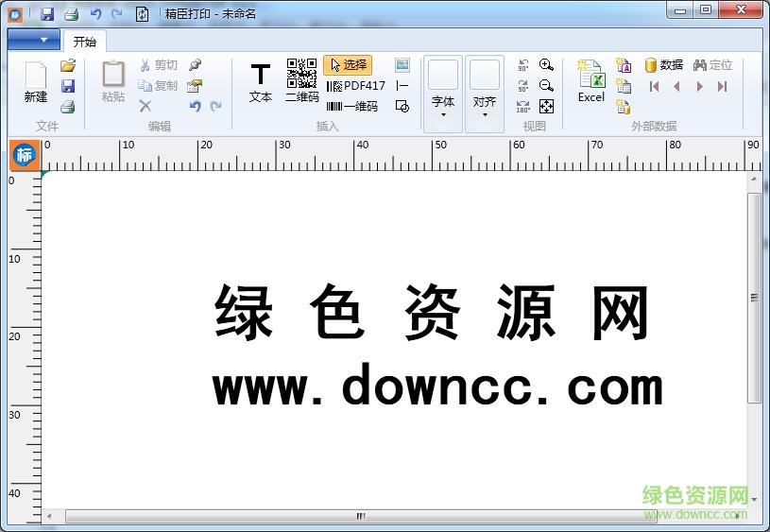The width and height of the screenshot is (770, 532).
Task: Go to the previous data record
Action: 676,86
